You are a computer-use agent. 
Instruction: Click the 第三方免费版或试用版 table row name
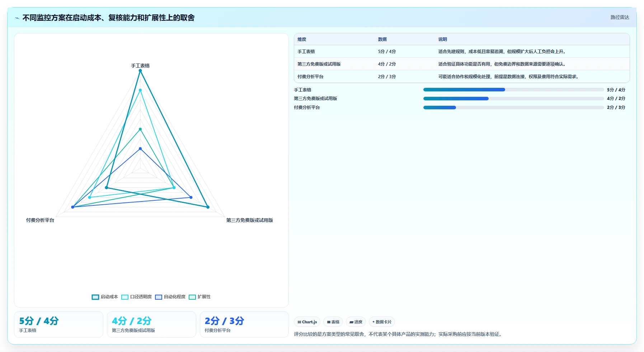pos(319,64)
